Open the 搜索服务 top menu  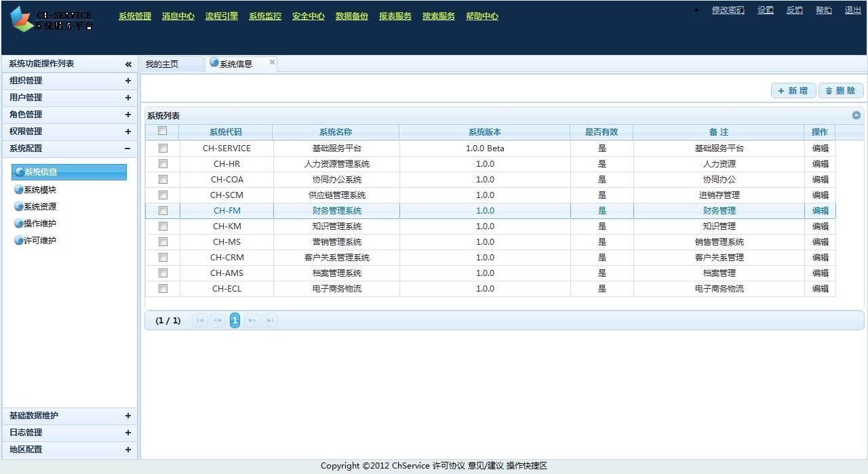click(x=439, y=16)
